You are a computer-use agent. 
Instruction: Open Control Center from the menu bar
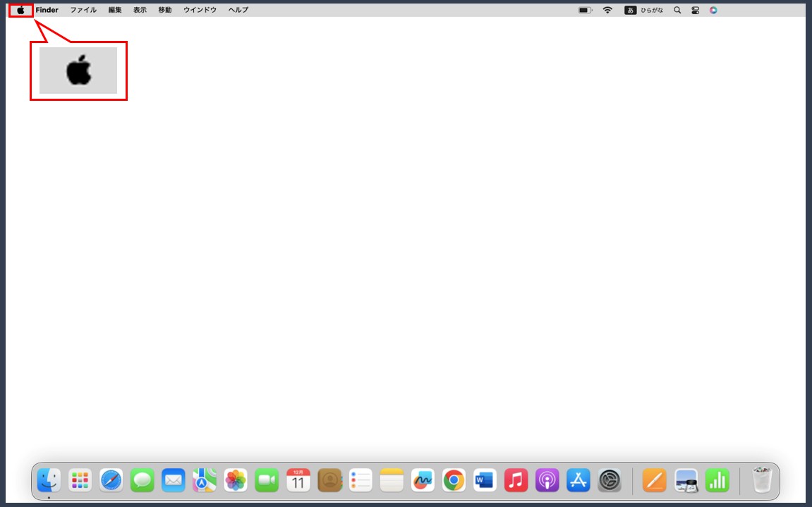[695, 10]
